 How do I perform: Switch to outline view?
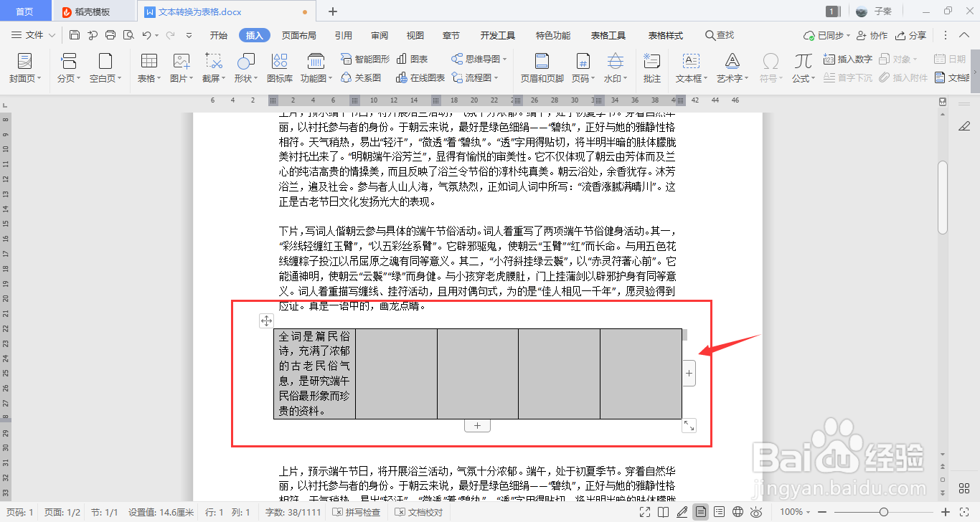[x=720, y=512]
